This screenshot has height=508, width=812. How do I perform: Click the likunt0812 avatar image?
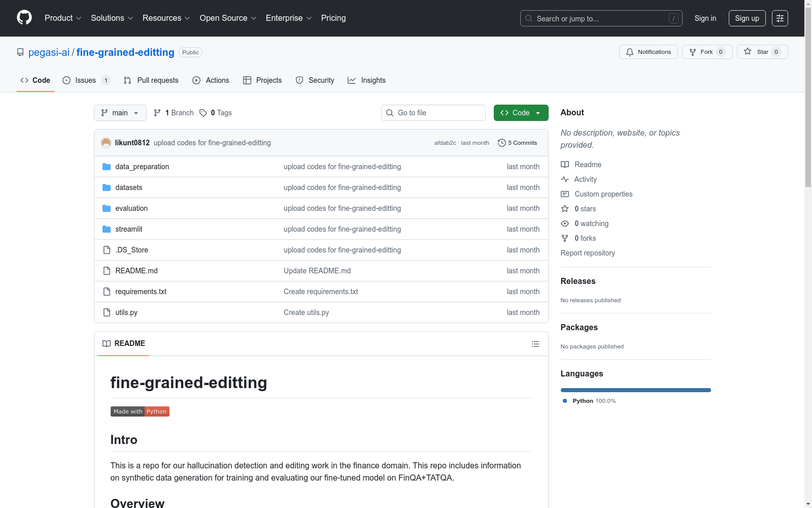[x=106, y=143]
